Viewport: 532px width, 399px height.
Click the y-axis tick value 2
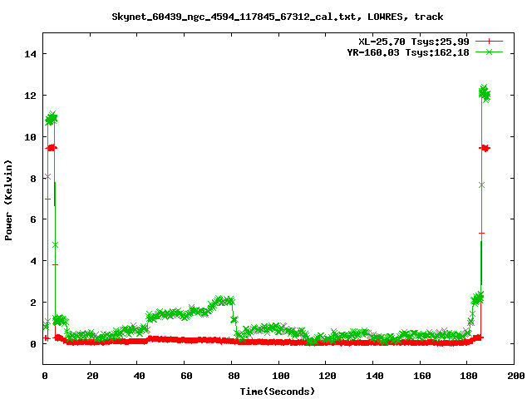click(x=33, y=303)
